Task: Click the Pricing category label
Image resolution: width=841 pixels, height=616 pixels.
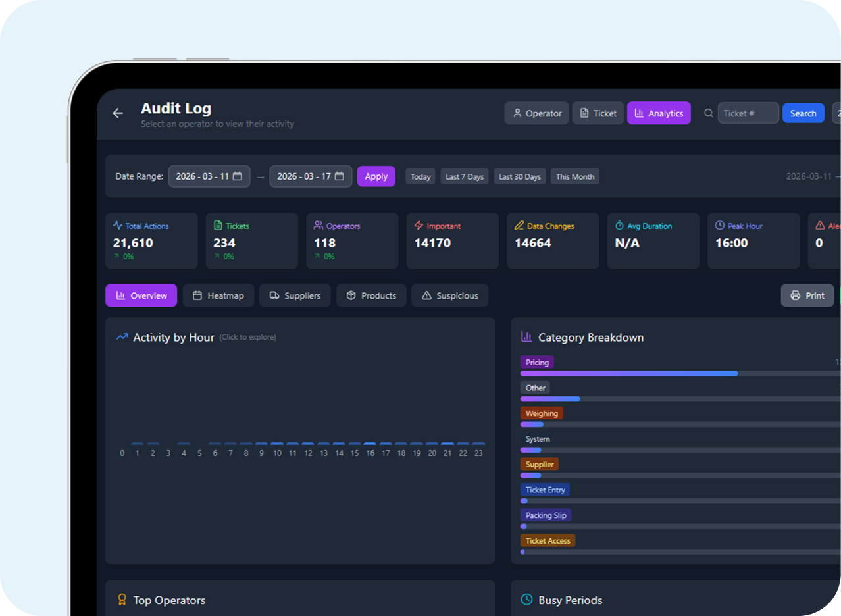Action: (x=537, y=362)
